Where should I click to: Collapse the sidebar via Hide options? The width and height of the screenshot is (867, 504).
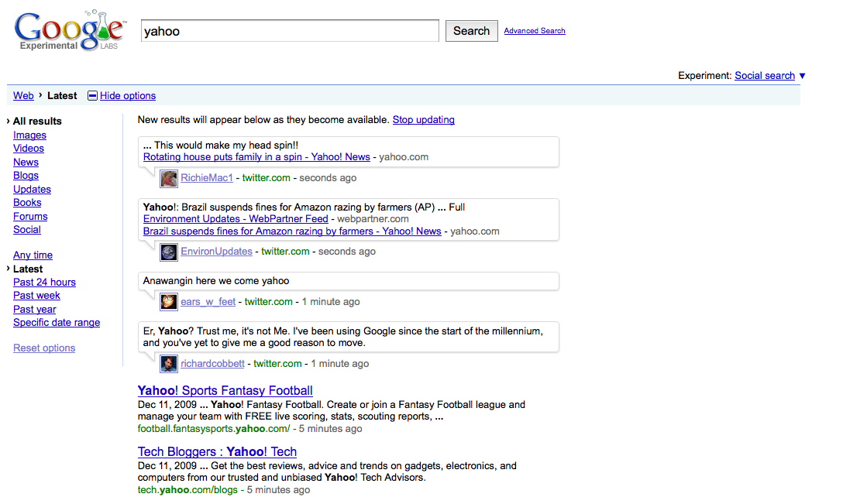128,96
